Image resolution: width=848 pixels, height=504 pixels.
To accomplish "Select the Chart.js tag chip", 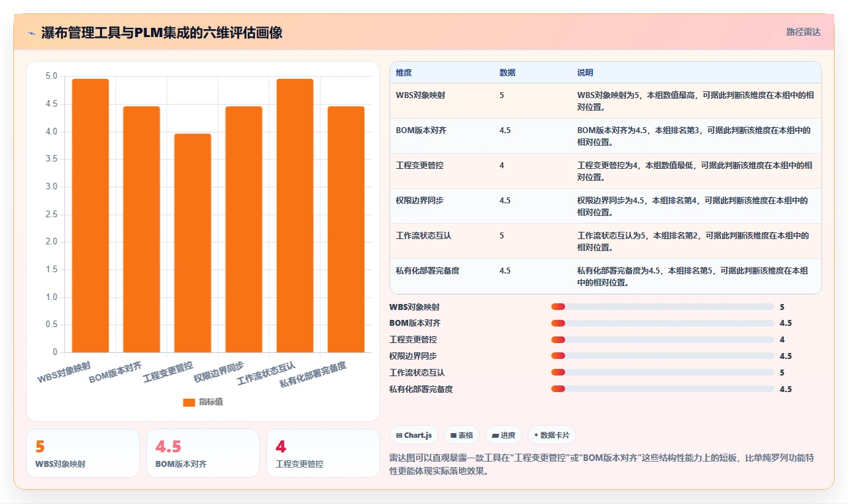I will point(414,435).
